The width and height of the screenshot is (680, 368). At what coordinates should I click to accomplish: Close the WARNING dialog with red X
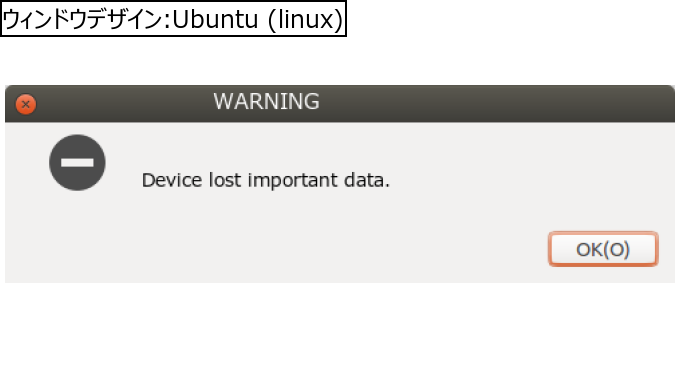point(26,104)
